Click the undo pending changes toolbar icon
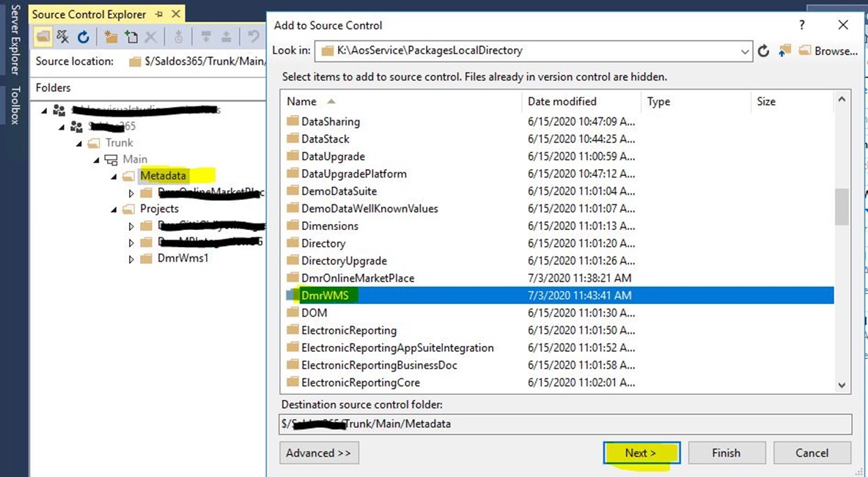This screenshot has height=477, width=868. [x=254, y=37]
